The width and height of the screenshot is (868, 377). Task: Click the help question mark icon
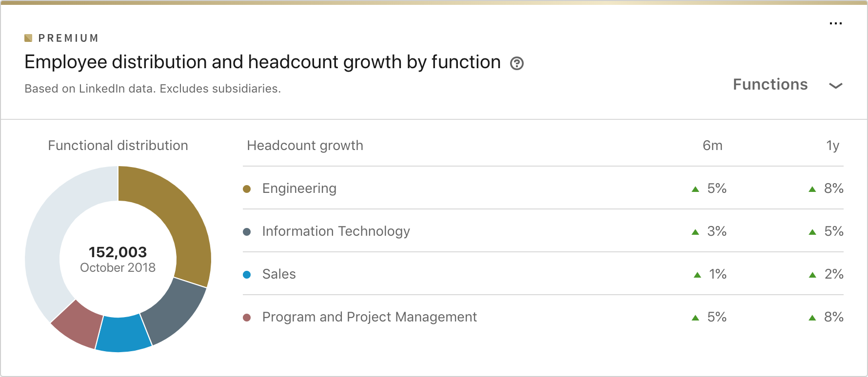[x=517, y=63]
